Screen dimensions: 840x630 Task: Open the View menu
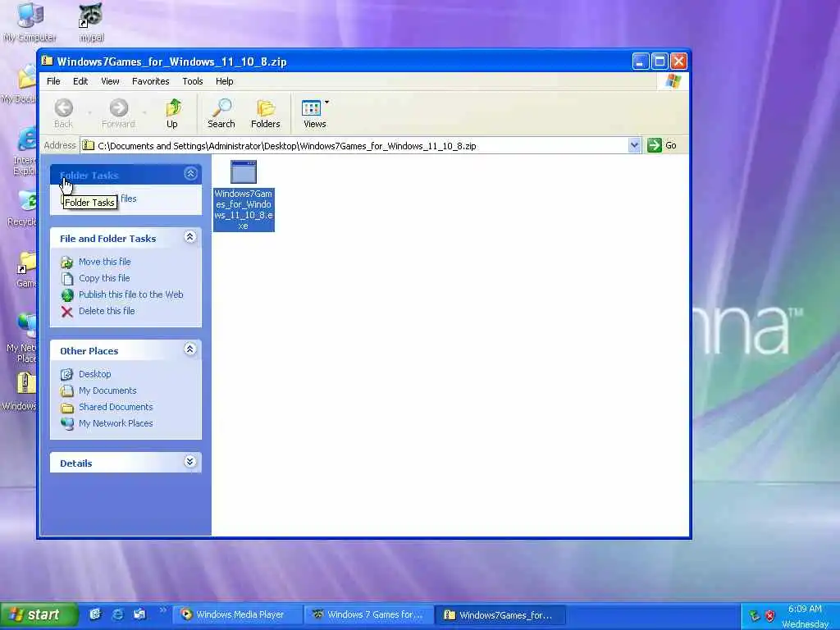point(110,81)
